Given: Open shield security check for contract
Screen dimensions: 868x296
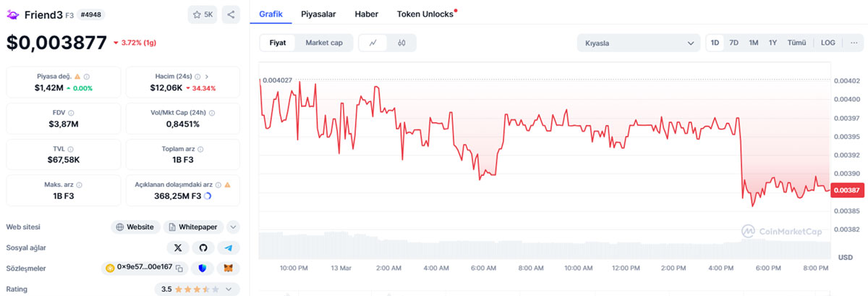Looking at the screenshot, I should tap(203, 268).
